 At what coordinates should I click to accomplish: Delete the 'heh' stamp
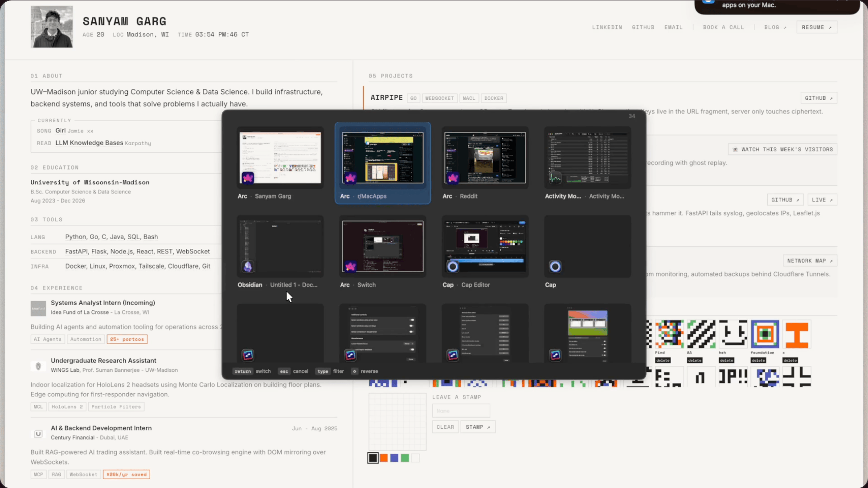click(x=726, y=360)
